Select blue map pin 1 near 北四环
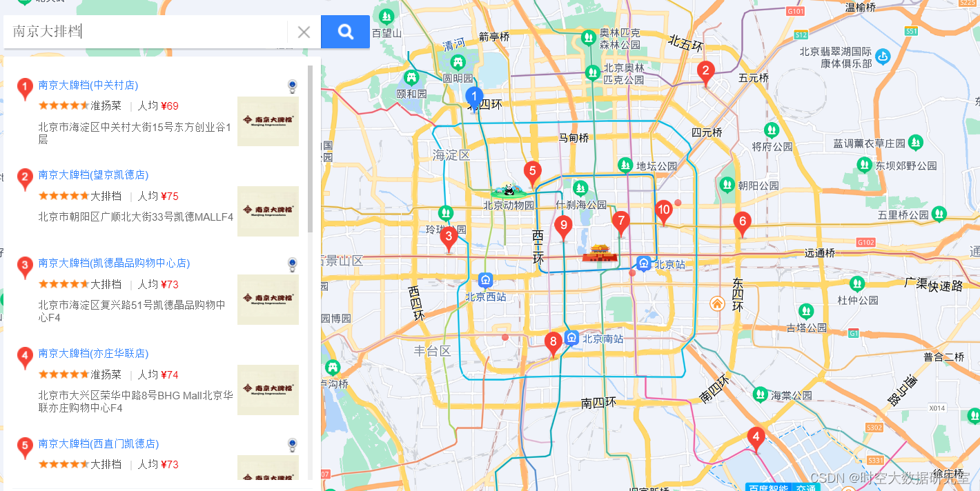The height and width of the screenshot is (491, 980). pyautogui.click(x=475, y=97)
